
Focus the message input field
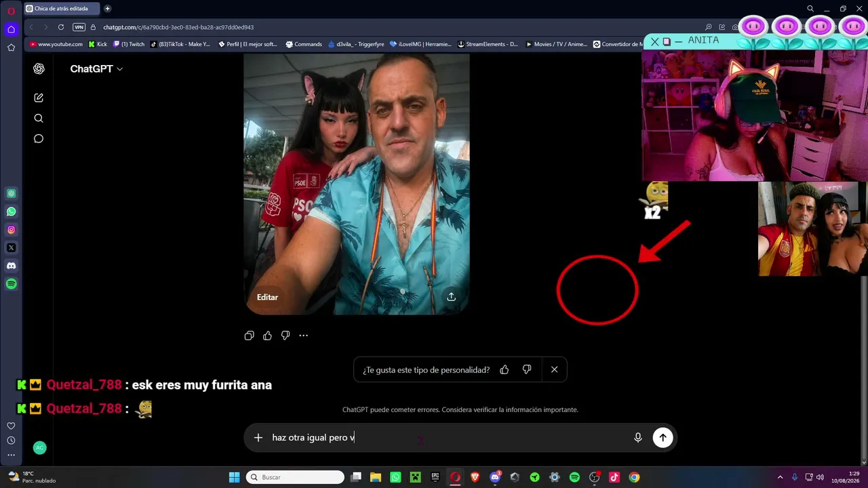[448, 438]
